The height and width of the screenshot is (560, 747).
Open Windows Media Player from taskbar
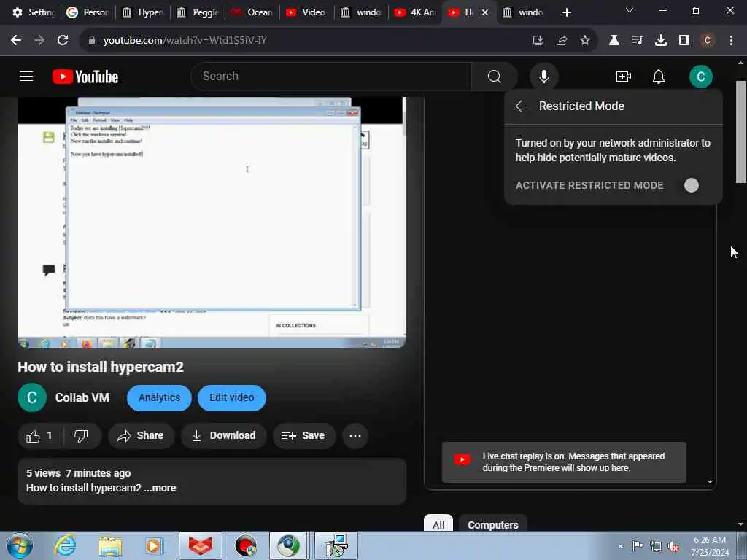[x=153, y=545]
